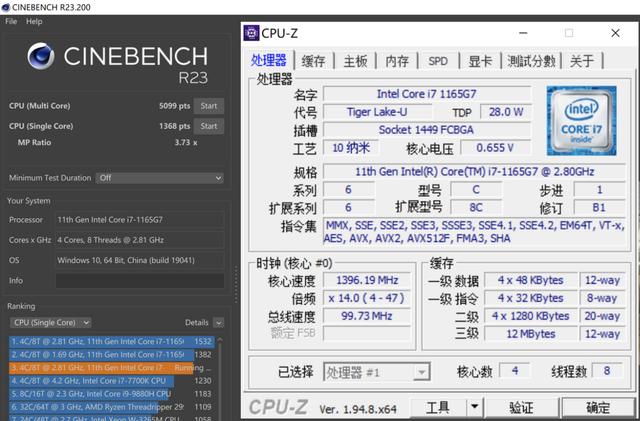Click the Info input field in Cinebench
The width and height of the screenshot is (640, 421).
pos(140,281)
